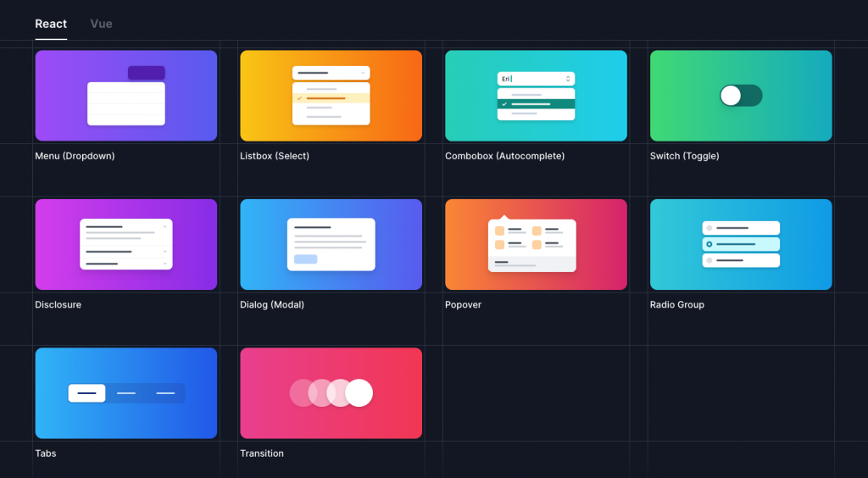Click the Tabs text label
Screen dimensions: 868x478
point(46,453)
